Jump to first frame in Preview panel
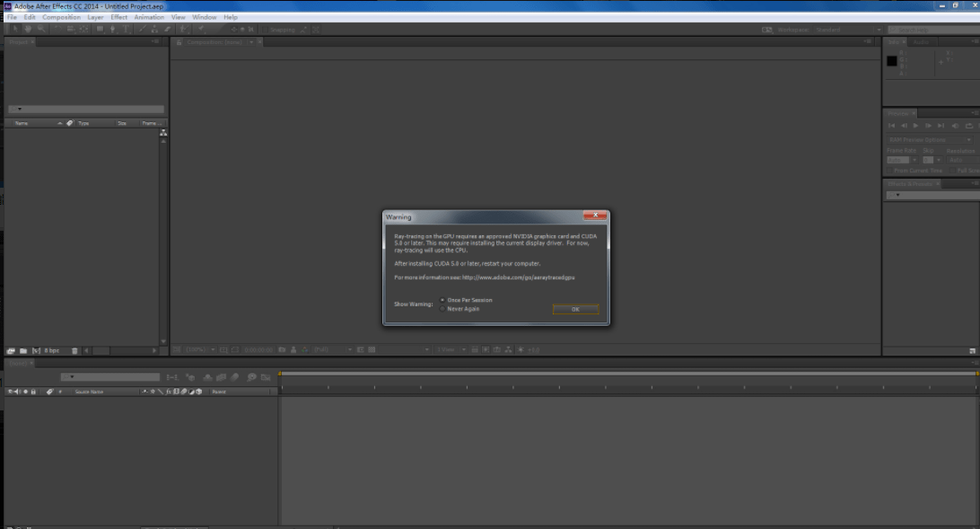Viewport: 980px width, 529px height. (x=892, y=126)
